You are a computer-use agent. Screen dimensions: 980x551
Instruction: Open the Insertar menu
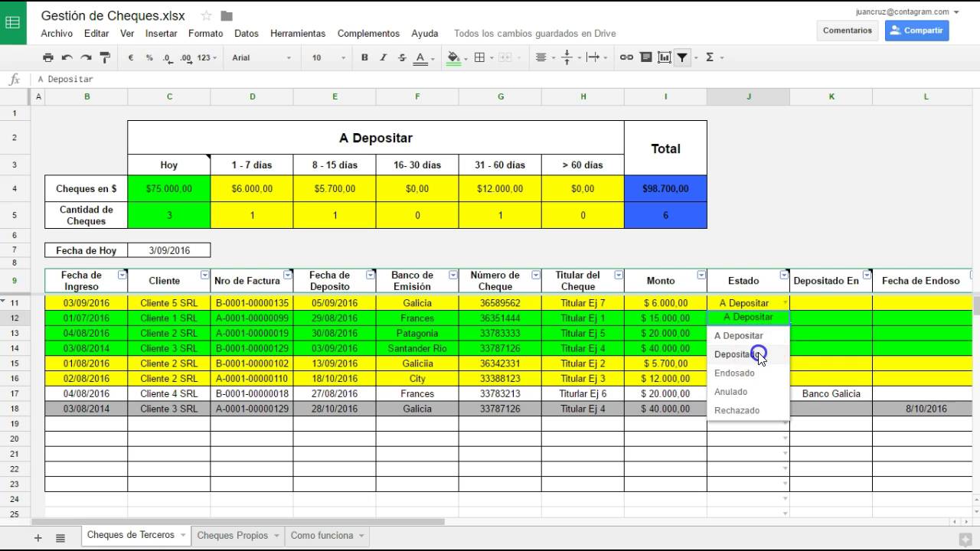[161, 34]
